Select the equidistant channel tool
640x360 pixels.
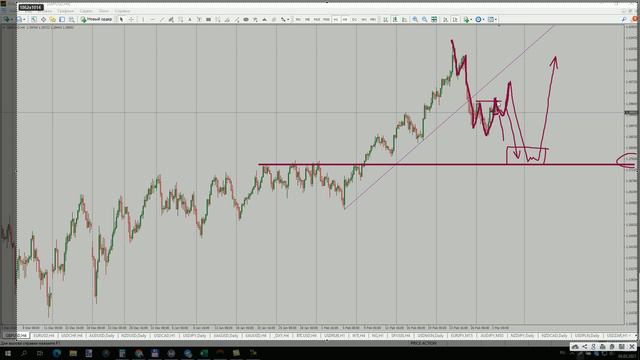click(171, 19)
